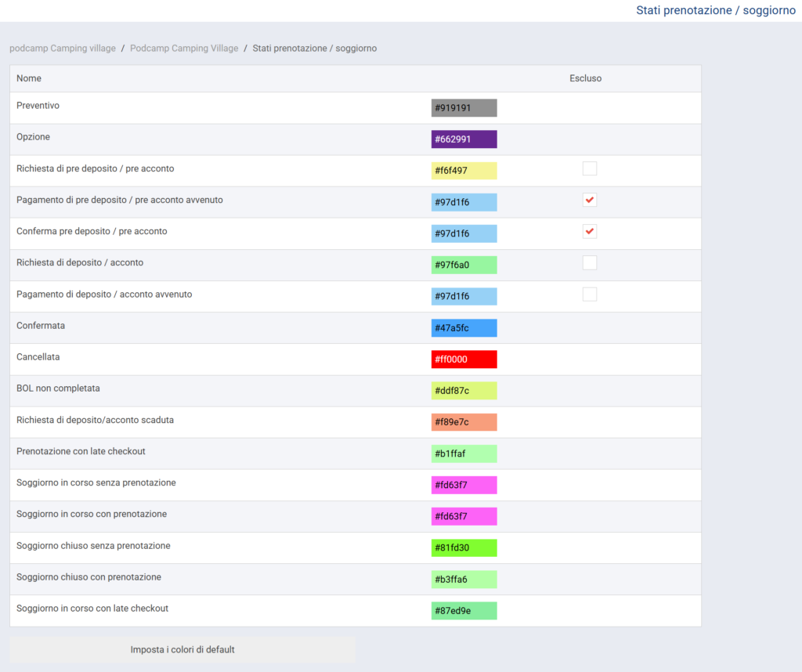Edit the #b1ffaf late checkout booking color
Image resolution: width=802 pixels, height=672 pixels.
coord(464,454)
